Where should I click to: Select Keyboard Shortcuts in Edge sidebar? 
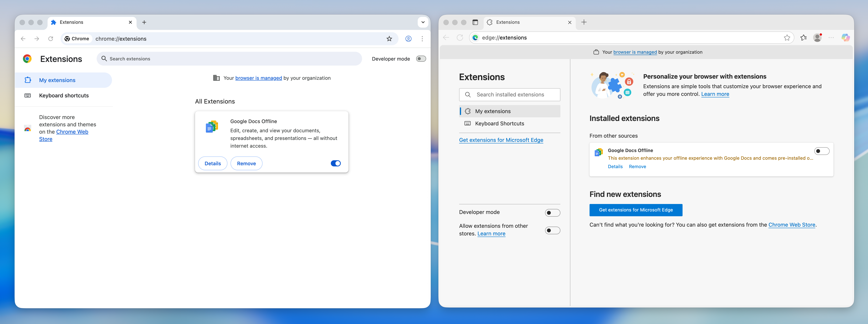[499, 124]
